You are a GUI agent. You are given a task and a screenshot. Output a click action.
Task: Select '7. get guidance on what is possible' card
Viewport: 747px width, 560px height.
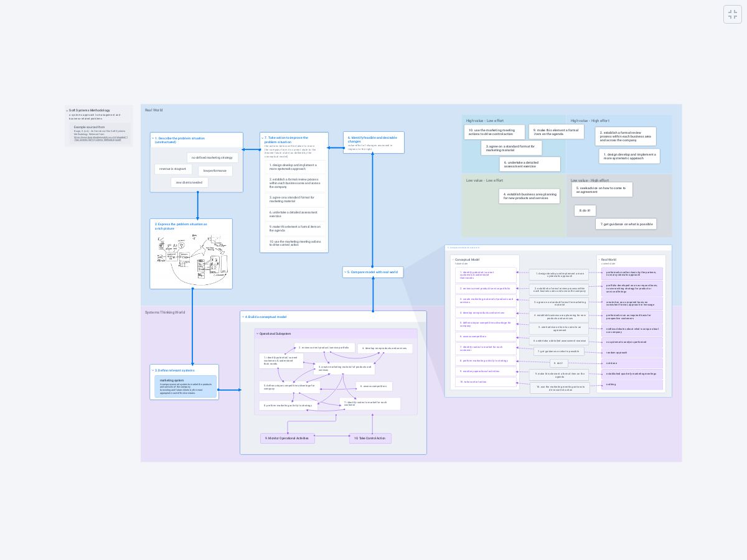[x=626, y=224]
